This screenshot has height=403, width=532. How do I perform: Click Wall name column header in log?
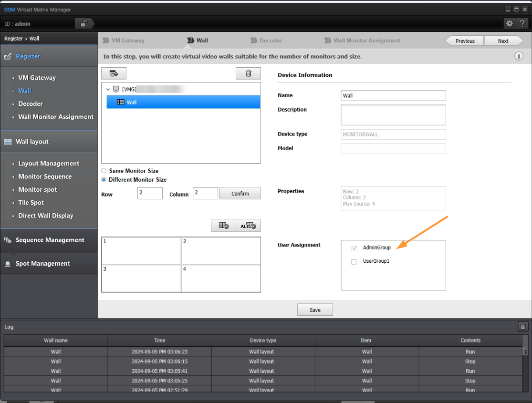[56, 340]
